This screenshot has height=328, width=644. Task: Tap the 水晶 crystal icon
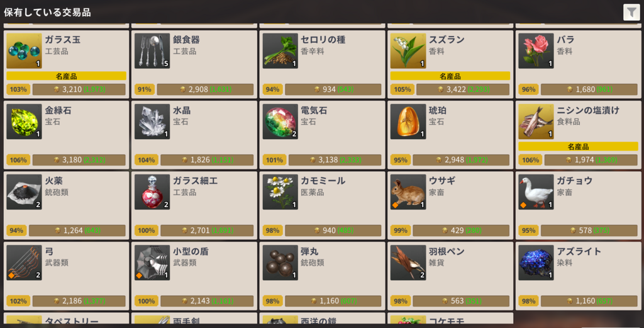[x=152, y=122]
